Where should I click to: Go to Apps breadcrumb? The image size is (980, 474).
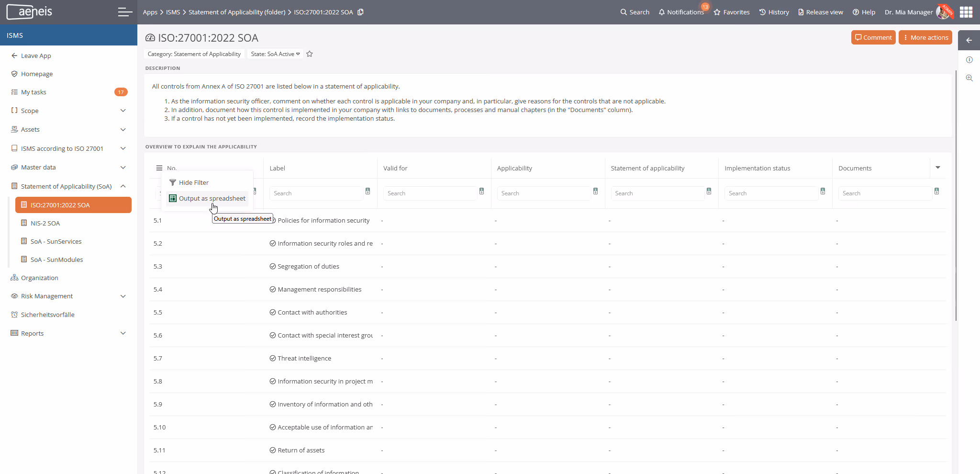coord(150,12)
